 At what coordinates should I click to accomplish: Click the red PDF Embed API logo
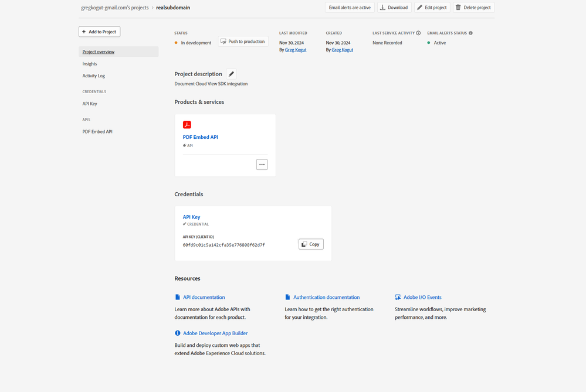click(x=187, y=125)
